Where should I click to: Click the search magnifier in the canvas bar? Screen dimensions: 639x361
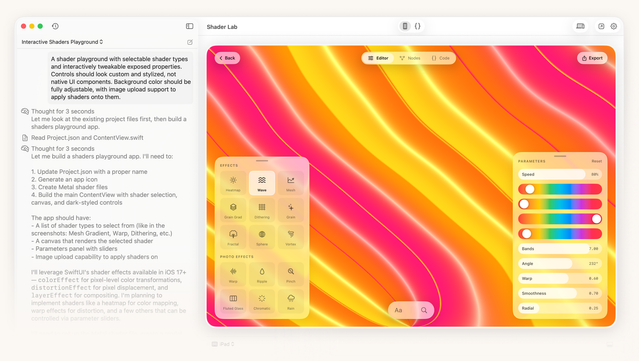click(x=424, y=310)
